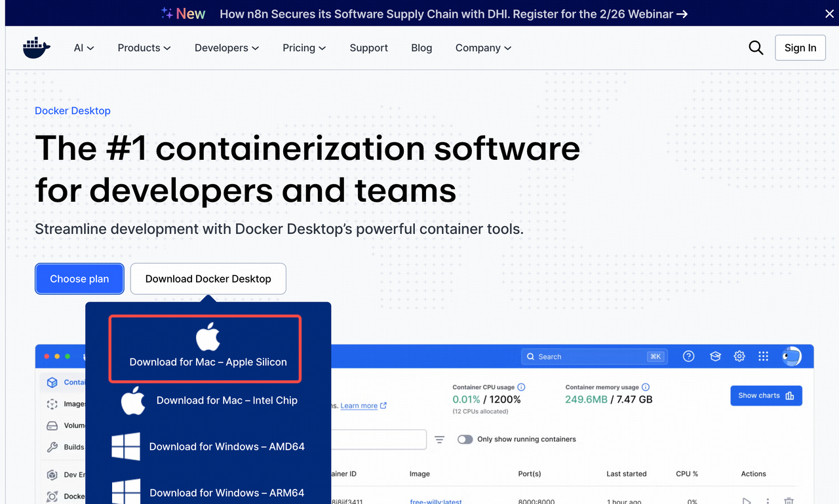
Task: Click the container search box beside the filter icon
Action: click(x=379, y=439)
